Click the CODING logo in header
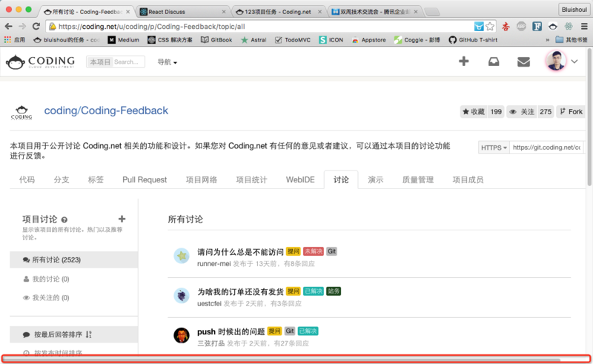 (41, 62)
